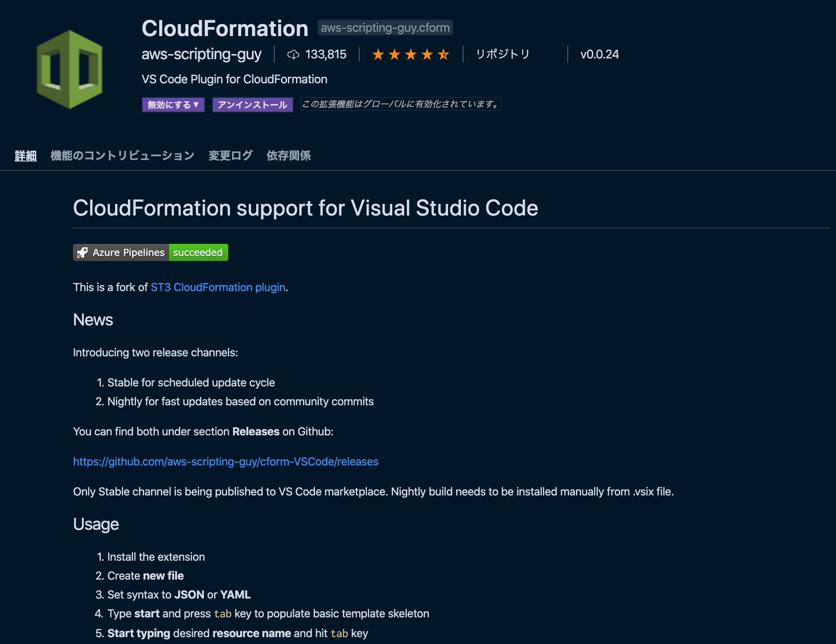Click the アンインストール button
836x644 pixels.
[x=252, y=105]
